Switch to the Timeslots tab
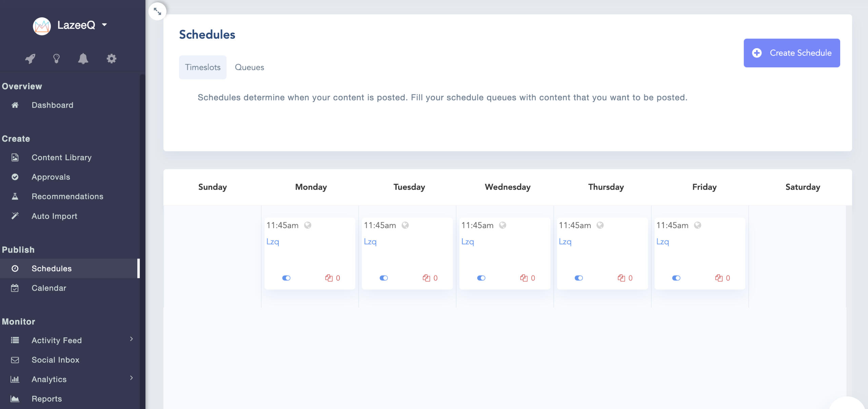The width and height of the screenshot is (868, 409). pyautogui.click(x=203, y=67)
